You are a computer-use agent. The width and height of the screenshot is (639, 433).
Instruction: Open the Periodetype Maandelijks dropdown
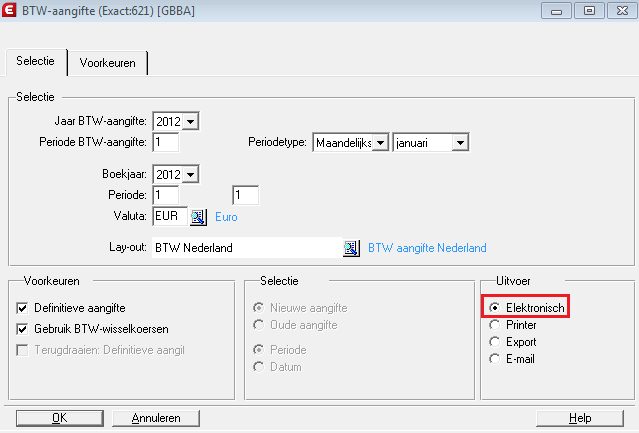click(379, 143)
